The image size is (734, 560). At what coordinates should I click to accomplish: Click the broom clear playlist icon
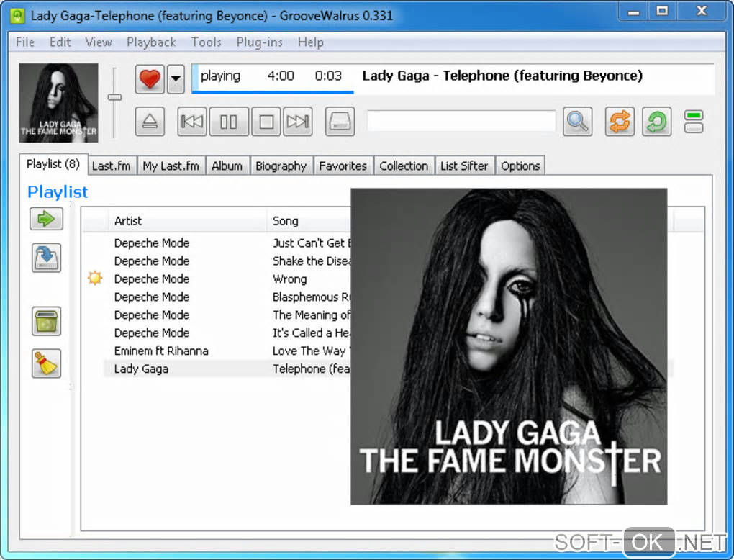tap(46, 363)
